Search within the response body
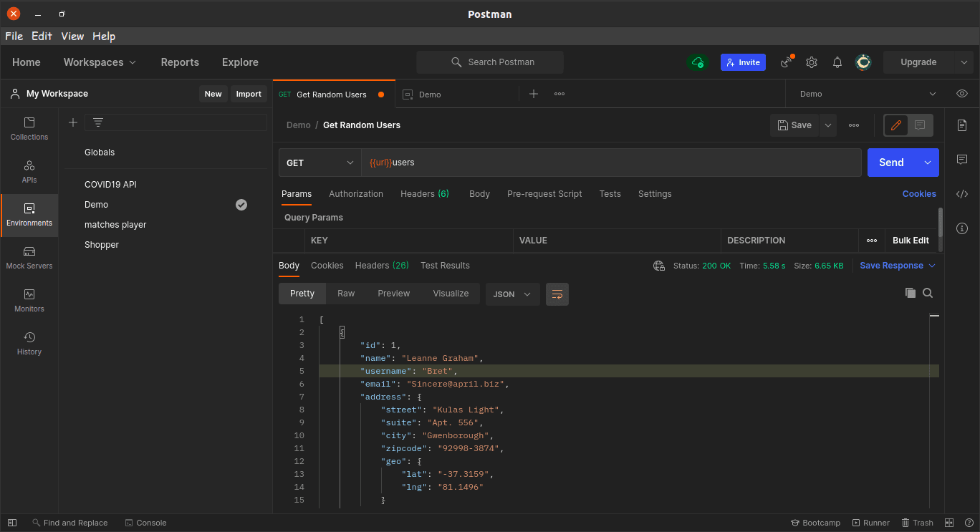This screenshot has height=532, width=980. [928, 293]
